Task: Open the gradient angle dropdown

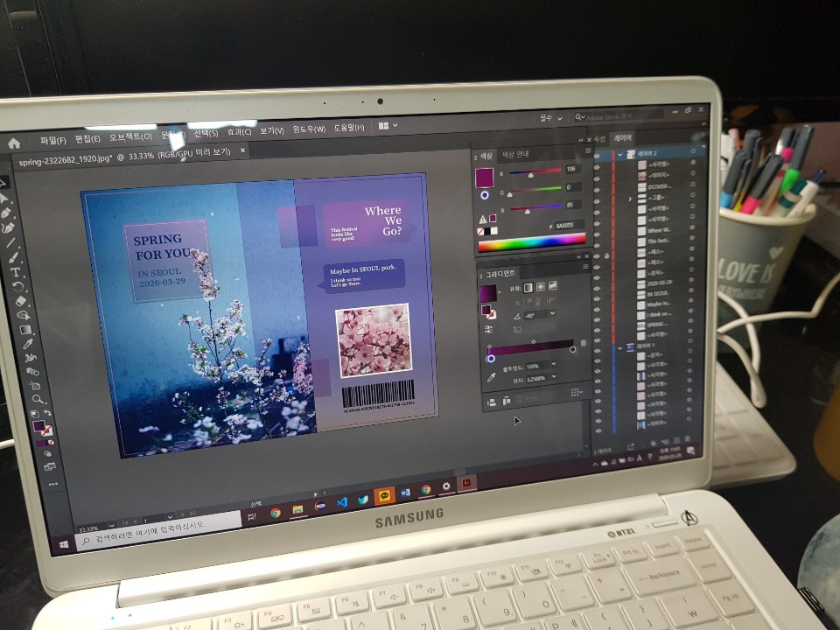Action: click(x=552, y=313)
